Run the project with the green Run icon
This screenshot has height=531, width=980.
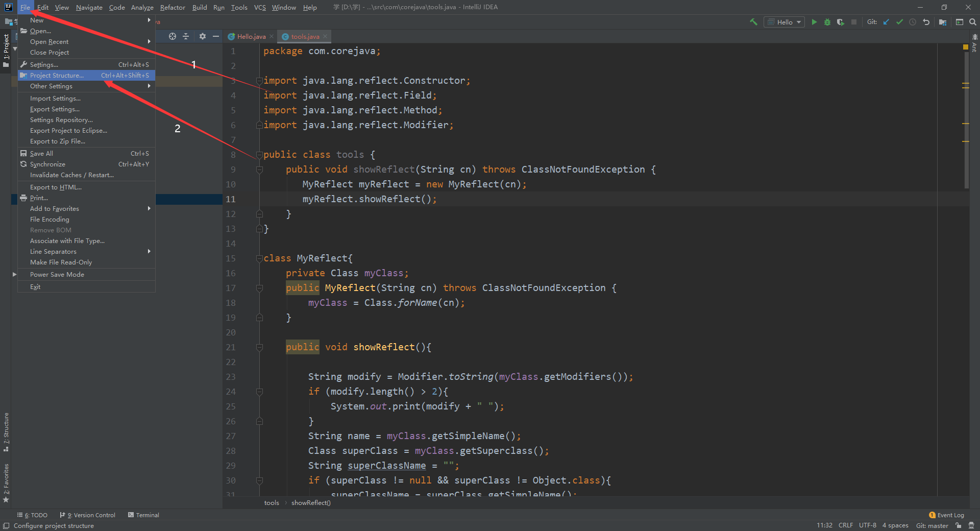[x=814, y=22]
